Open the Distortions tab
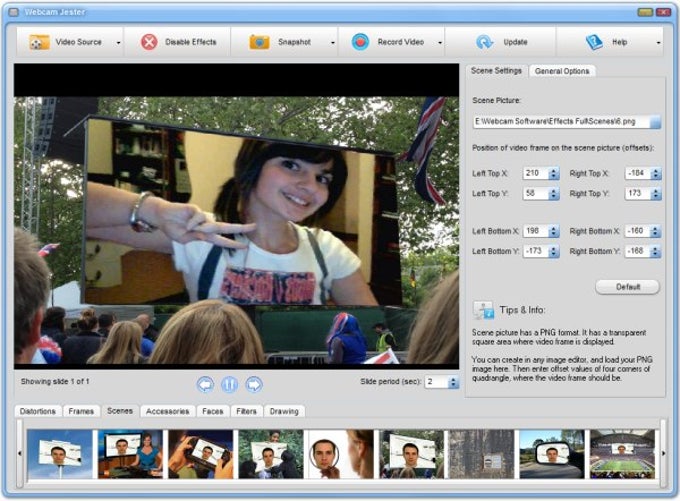Screen dimensions: 680x501 tap(38, 411)
